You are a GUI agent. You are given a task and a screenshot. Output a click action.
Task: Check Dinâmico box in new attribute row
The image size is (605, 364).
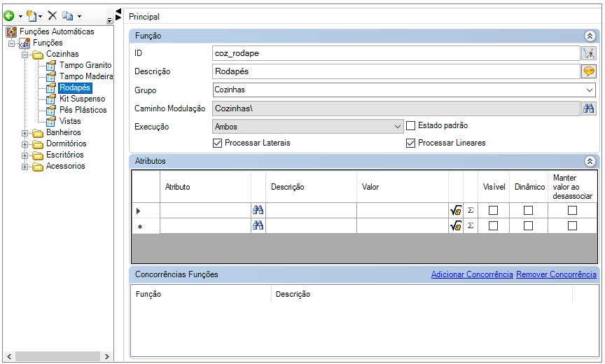point(528,225)
